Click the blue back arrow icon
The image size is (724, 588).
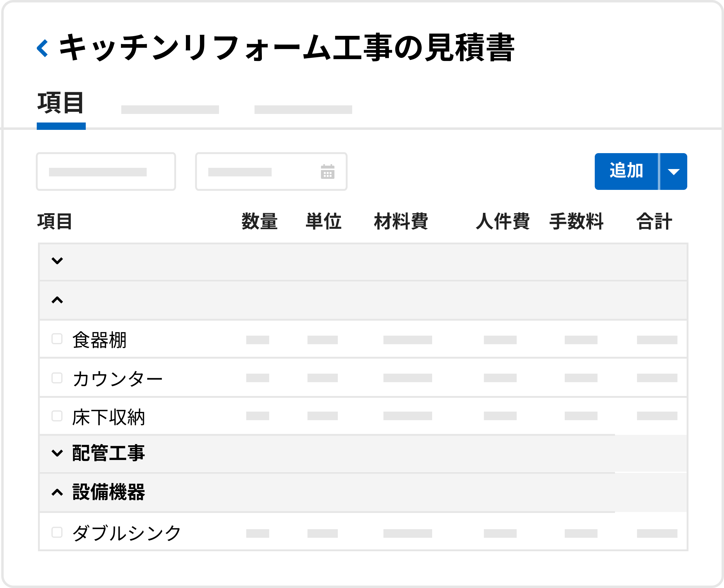click(x=42, y=48)
